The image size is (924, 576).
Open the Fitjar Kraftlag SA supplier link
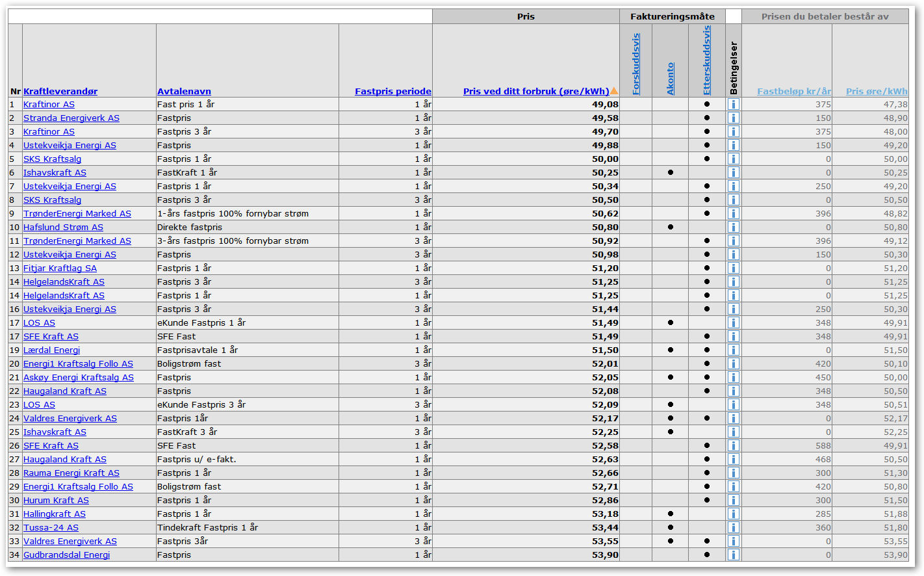point(60,268)
